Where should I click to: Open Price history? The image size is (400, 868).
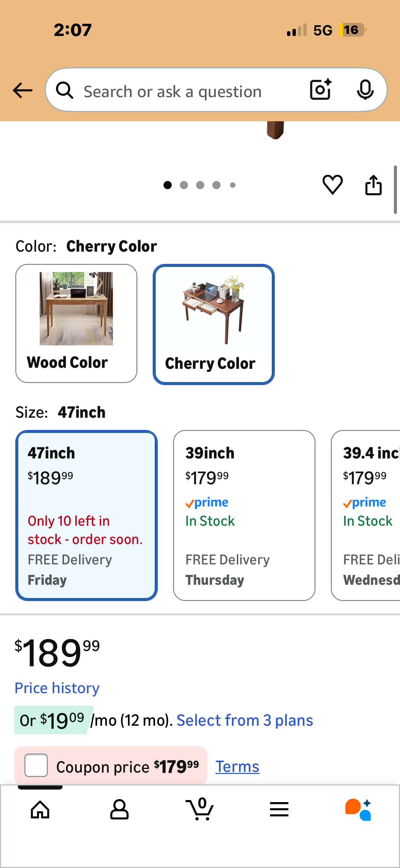[x=56, y=688]
